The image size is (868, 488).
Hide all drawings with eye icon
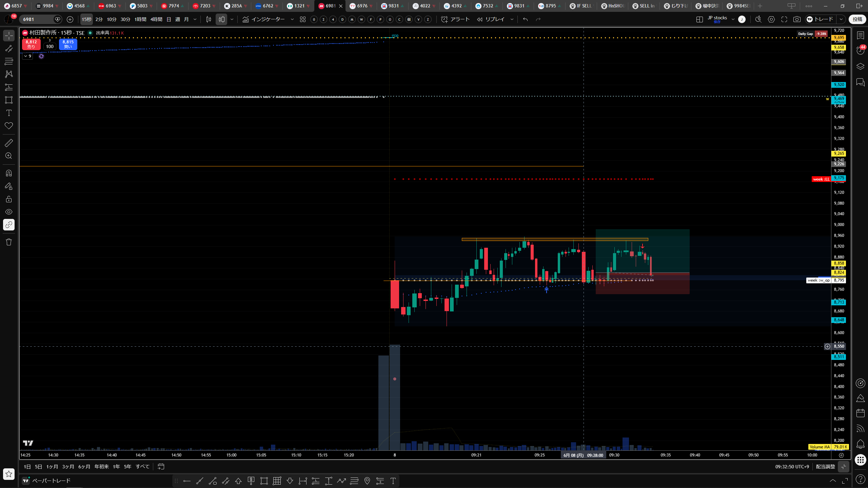9,212
